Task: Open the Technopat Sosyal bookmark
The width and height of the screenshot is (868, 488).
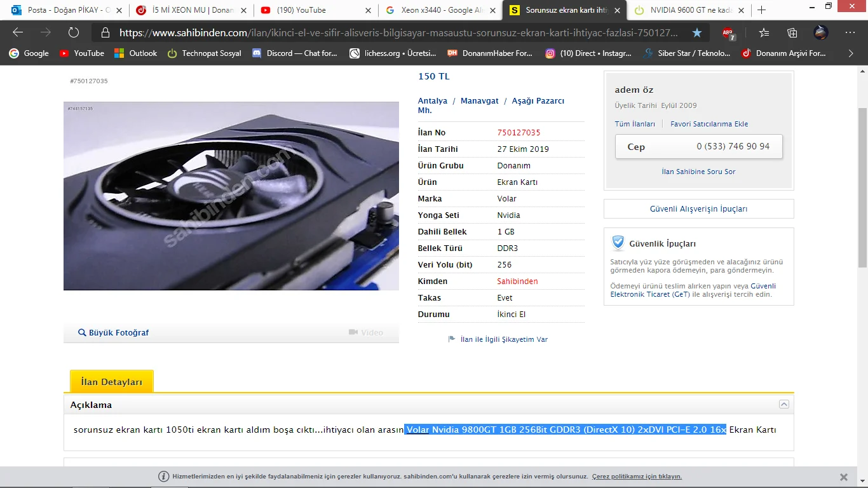Action: tap(204, 53)
